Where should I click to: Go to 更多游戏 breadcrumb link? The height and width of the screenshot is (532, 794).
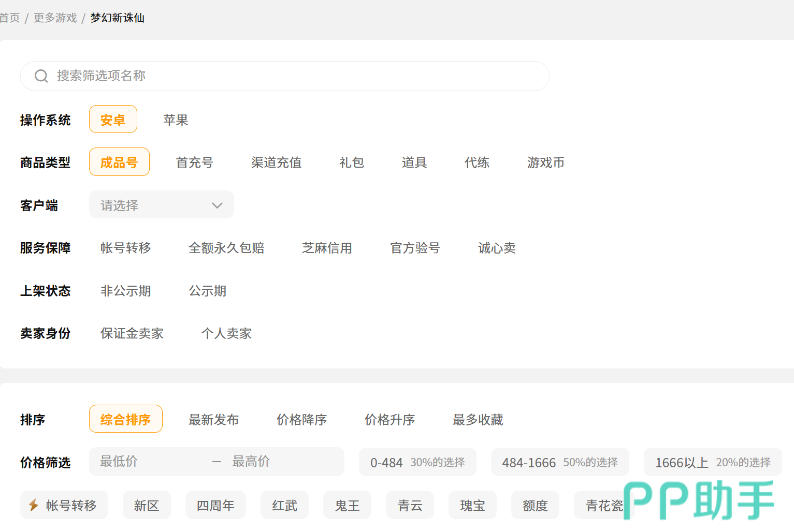(55, 18)
